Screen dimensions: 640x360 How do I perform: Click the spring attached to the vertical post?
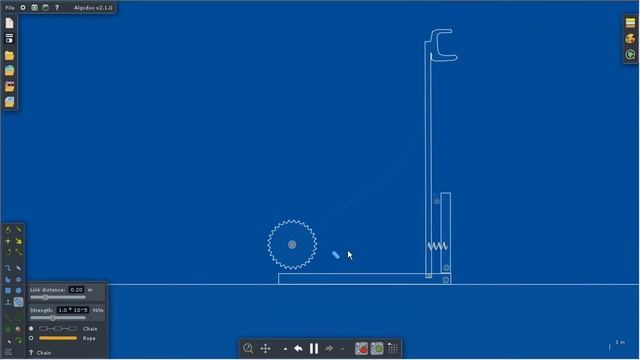point(437,246)
